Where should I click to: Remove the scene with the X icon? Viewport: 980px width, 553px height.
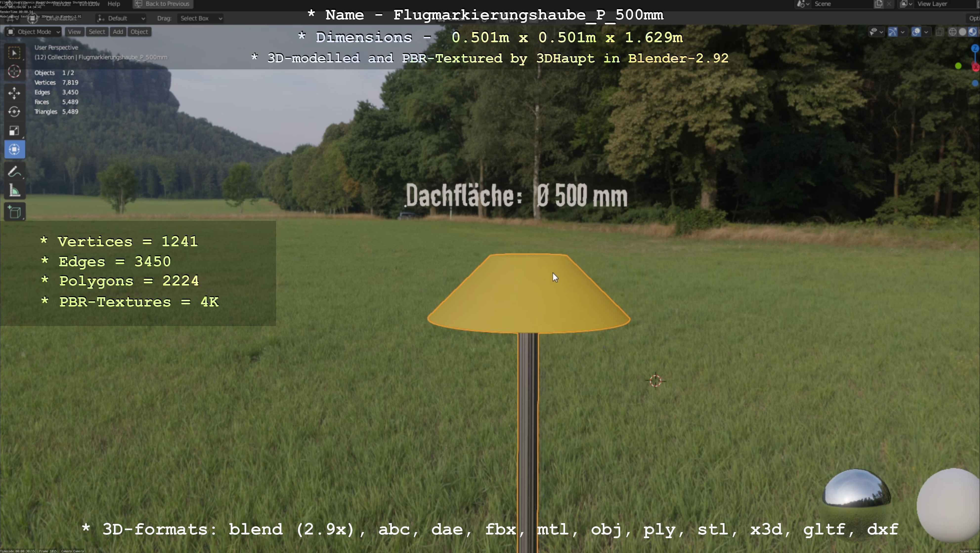(889, 4)
